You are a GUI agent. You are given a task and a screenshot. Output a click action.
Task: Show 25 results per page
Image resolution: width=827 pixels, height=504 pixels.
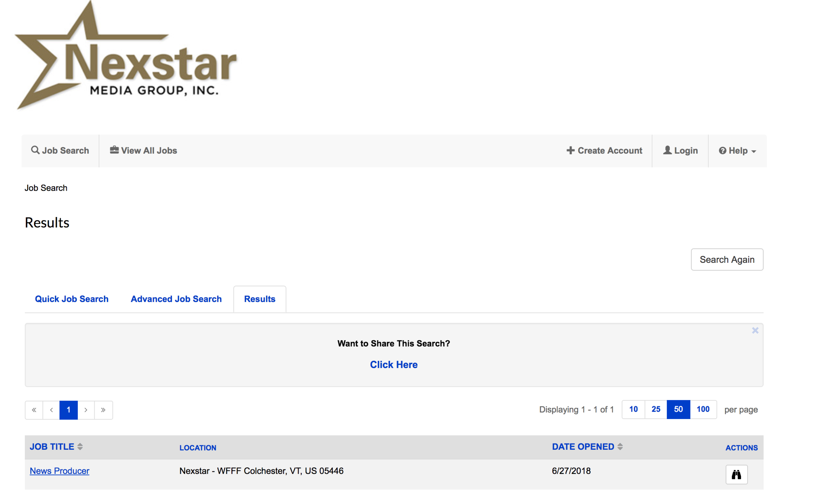pyautogui.click(x=656, y=409)
